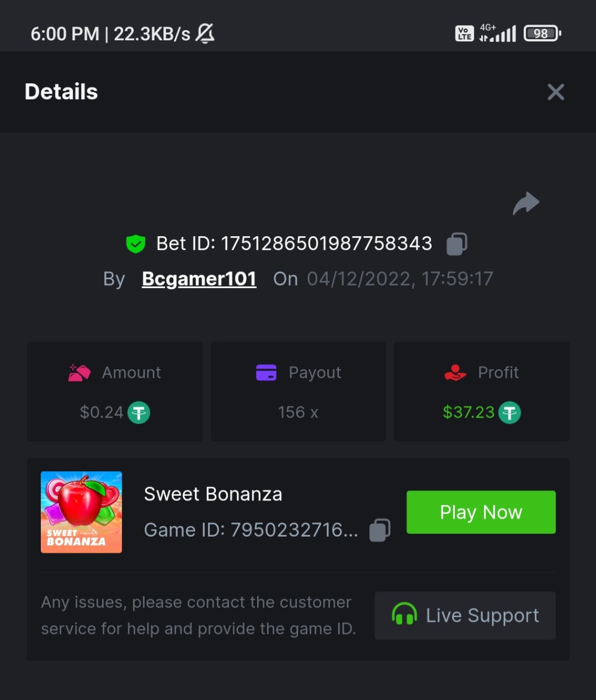Tap the Bet ID number text

[x=326, y=244]
